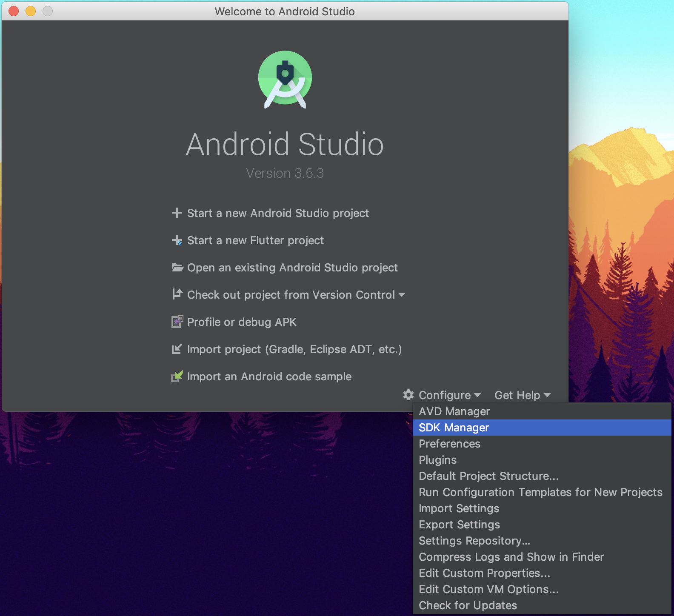Click the plus icon beside new Android Studio project
This screenshot has height=616, width=674.
pos(177,213)
